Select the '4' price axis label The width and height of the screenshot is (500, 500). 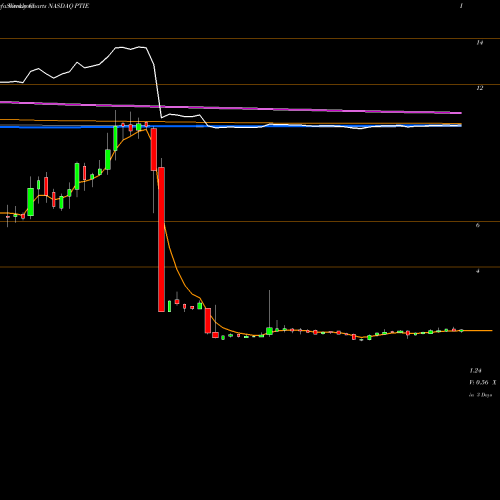[478, 271]
